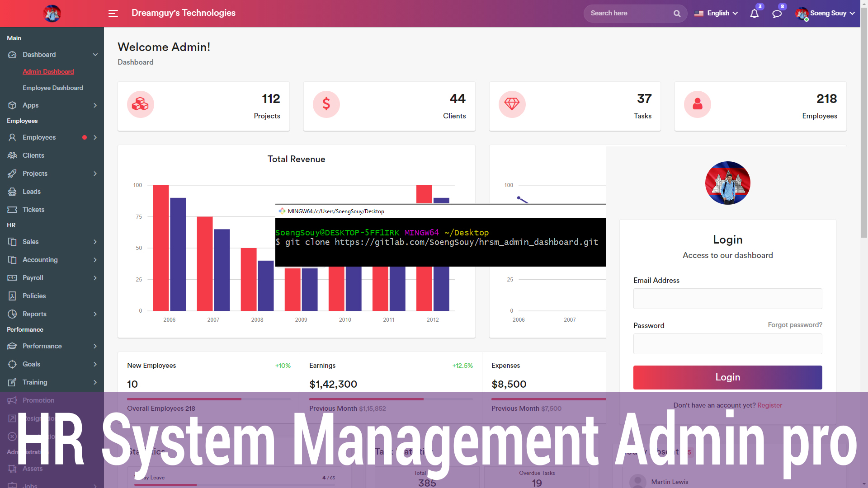Open the Register link
Image resolution: width=868 pixels, height=488 pixels.
(x=770, y=405)
